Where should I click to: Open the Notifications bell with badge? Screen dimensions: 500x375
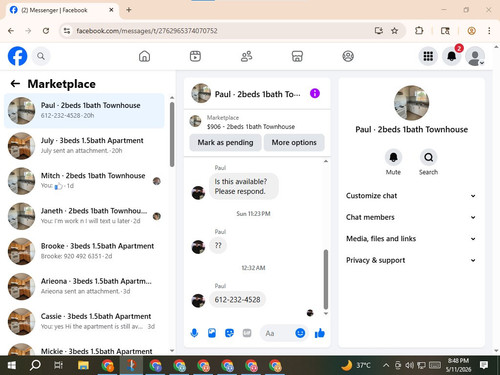(x=452, y=56)
